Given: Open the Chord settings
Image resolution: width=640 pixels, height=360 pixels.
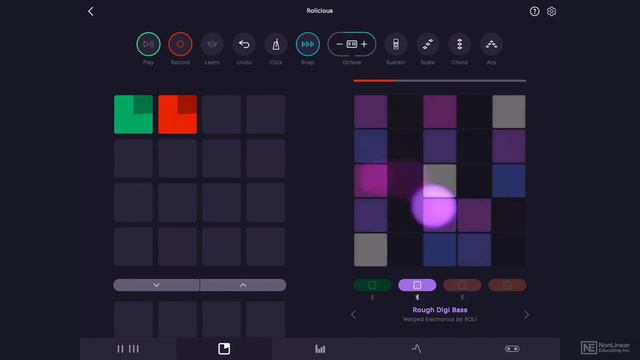Looking at the screenshot, I should 459,44.
